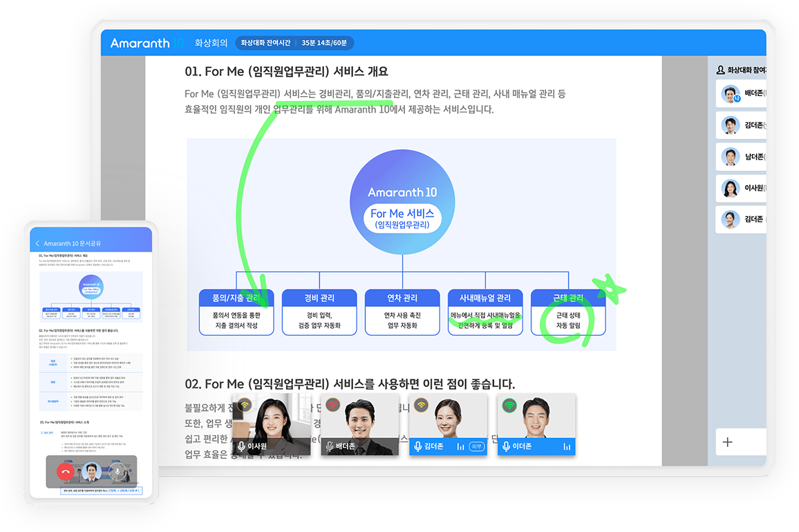Viewport: 799px width, 532px height.
Task: Add a participant with the plus button
Action: coord(728,441)
